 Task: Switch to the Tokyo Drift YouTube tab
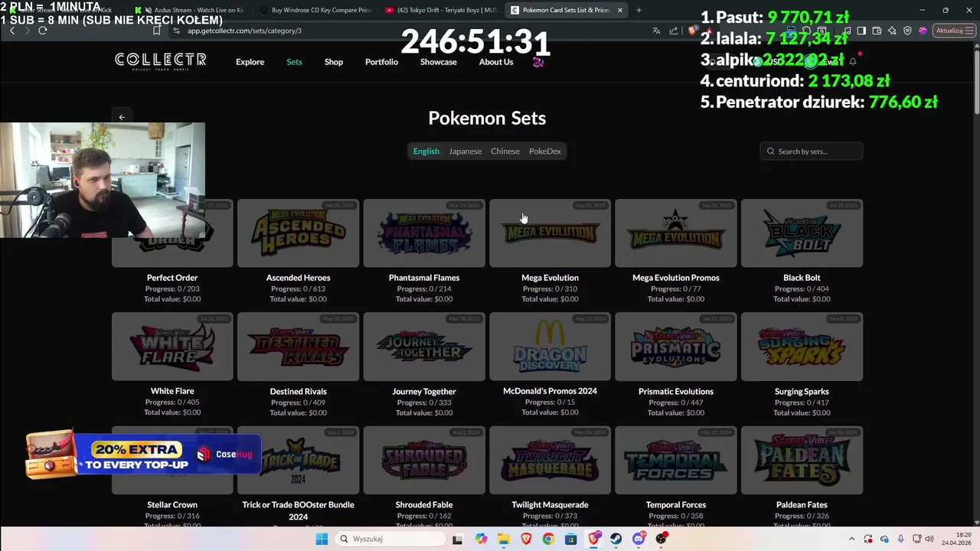pyautogui.click(x=440, y=10)
